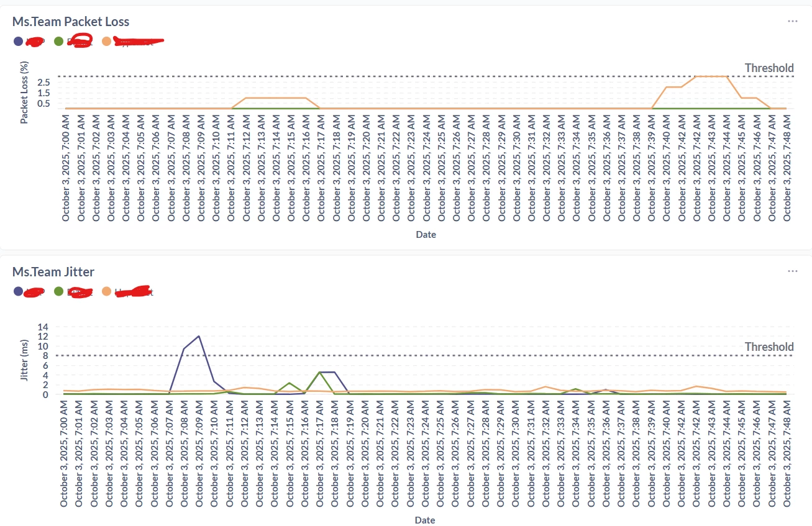Click the 2.5 tick on Packet Loss y-axis
Screen dimensions: 812x526
(x=43, y=82)
